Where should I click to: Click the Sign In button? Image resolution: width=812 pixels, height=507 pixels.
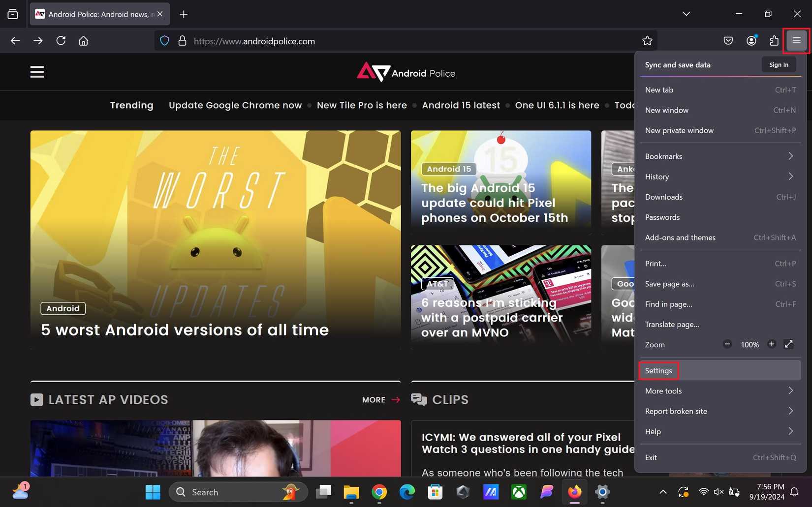tap(779, 65)
